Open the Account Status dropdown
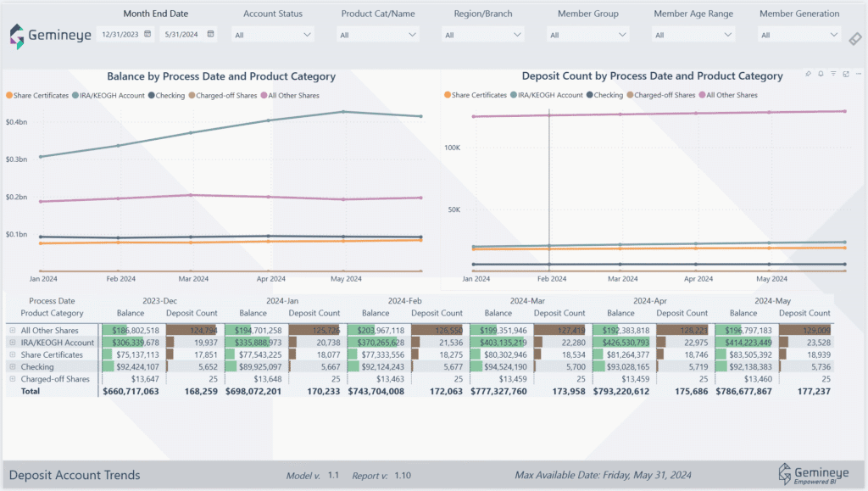868x491 pixels. [274, 35]
